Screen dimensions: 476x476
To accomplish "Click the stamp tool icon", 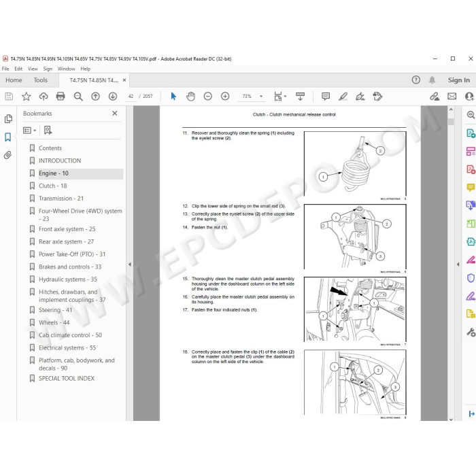I will (x=377, y=97).
